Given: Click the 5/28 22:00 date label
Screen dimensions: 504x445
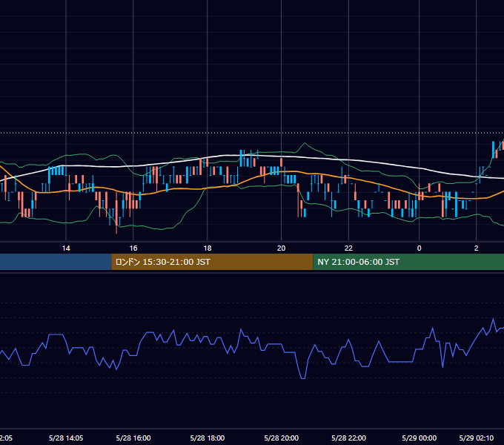Looking at the screenshot, I should [348, 438].
